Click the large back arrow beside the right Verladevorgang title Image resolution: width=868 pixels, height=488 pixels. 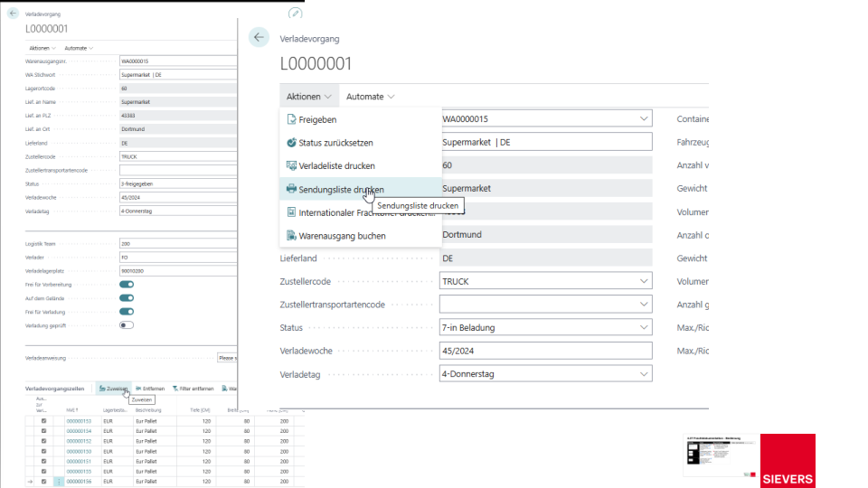(x=259, y=37)
